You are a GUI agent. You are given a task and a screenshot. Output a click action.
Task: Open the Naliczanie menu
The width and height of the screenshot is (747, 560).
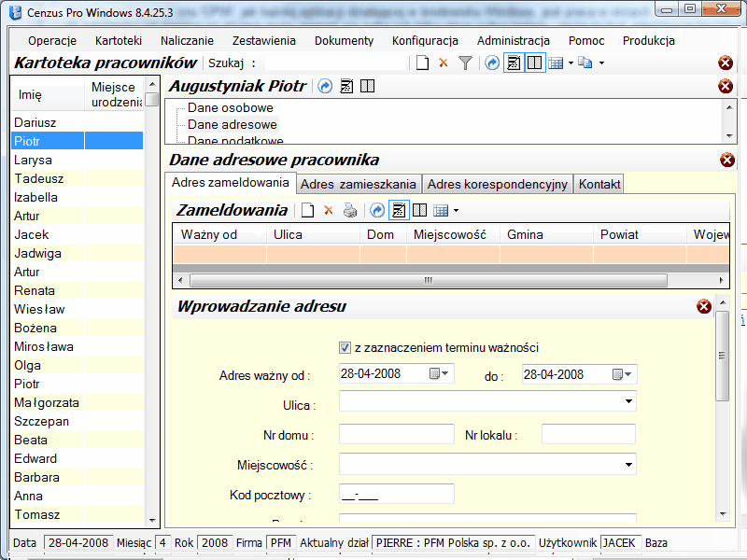coord(187,41)
